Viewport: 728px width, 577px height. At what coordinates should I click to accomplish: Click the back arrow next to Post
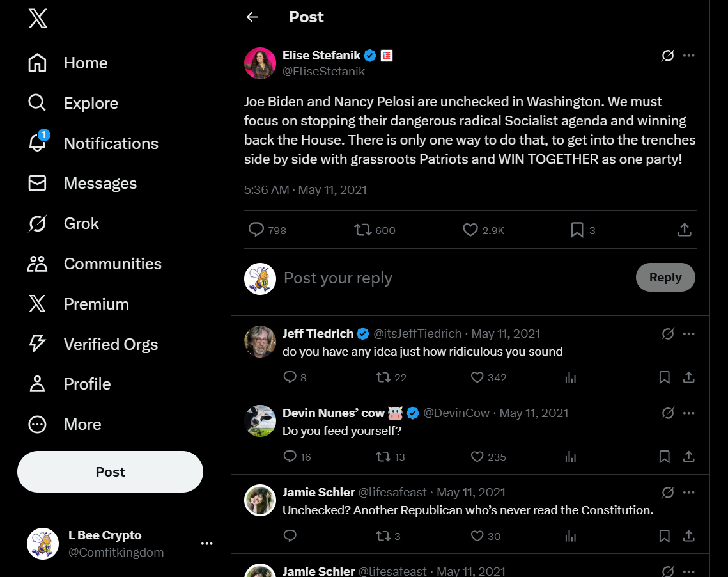pyautogui.click(x=252, y=17)
